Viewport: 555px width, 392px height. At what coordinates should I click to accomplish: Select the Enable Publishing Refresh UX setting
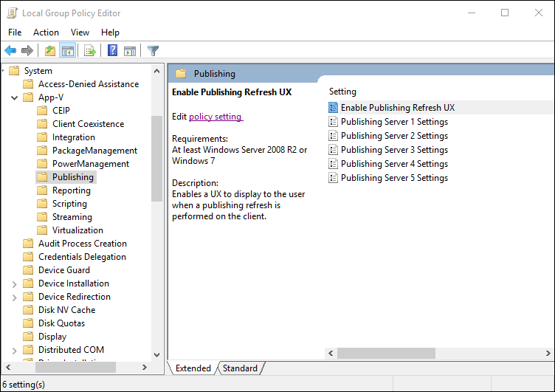[x=397, y=108]
